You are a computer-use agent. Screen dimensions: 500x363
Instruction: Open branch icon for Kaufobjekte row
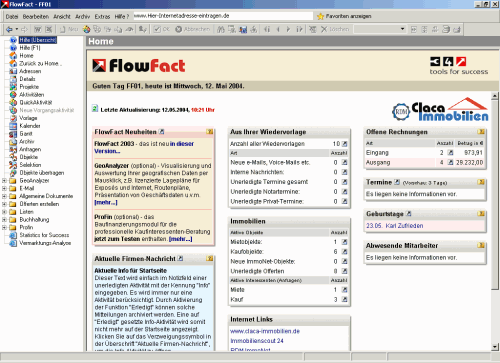point(344,252)
